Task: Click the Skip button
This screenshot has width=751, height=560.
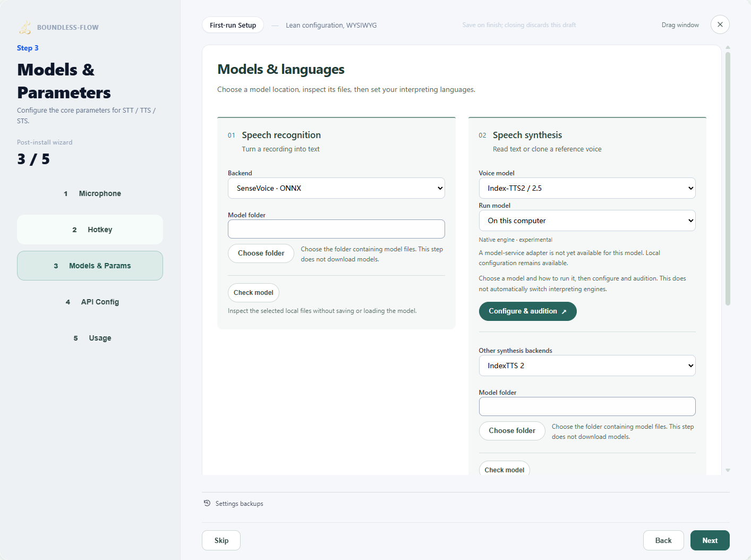Action: [221, 540]
